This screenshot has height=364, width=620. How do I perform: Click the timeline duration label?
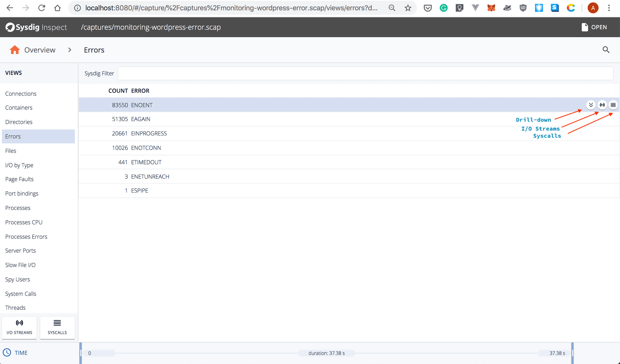pos(326,353)
